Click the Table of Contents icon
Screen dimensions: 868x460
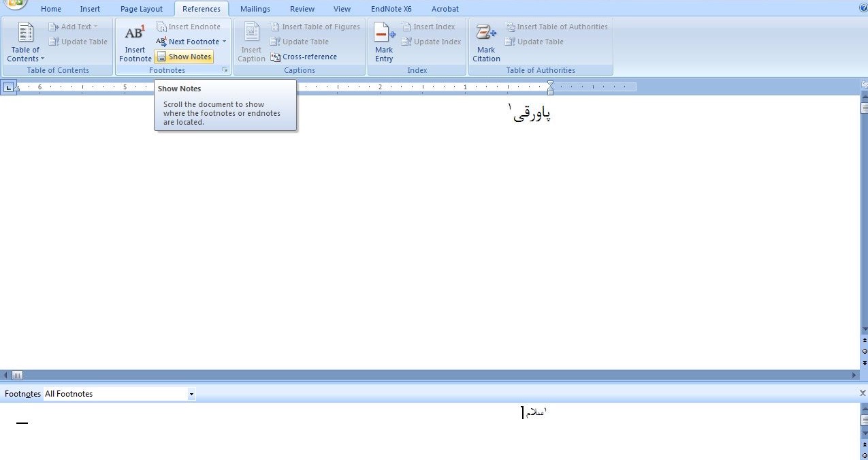(x=25, y=33)
